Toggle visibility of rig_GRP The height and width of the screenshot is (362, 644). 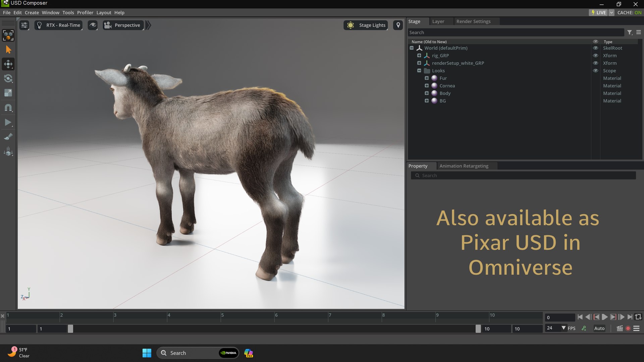click(x=596, y=55)
